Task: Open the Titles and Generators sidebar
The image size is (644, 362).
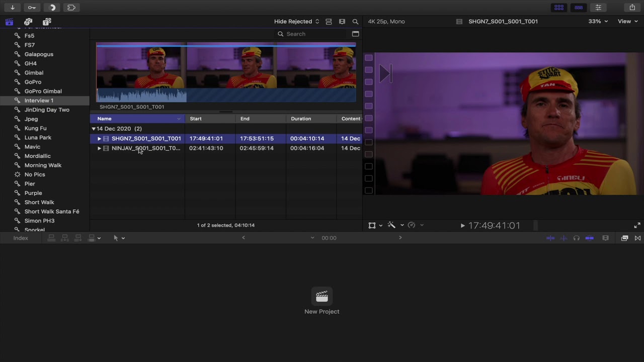Action: [47, 22]
